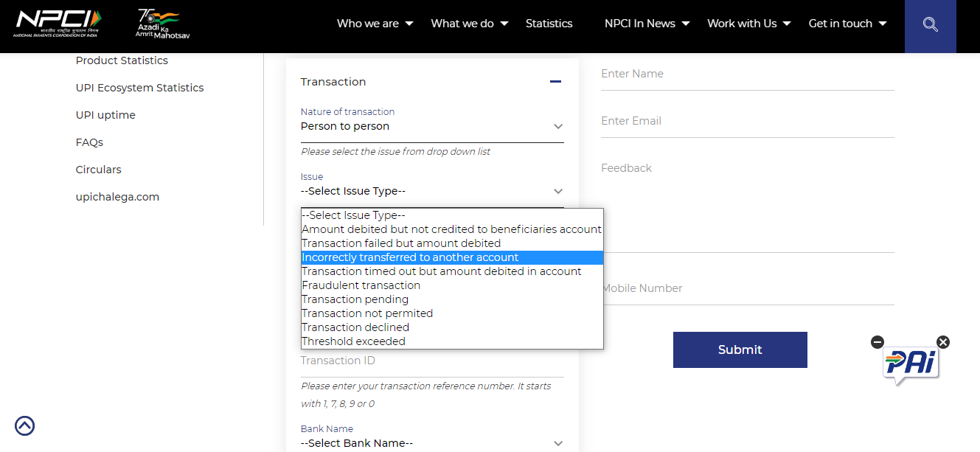The height and width of the screenshot is (452, 980).
Task: Choose Transaction pending issue option
Action: (355, 299)
